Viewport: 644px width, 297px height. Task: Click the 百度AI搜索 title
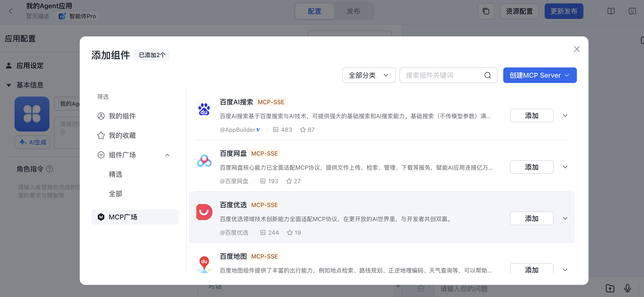click(x=236, y=102)
